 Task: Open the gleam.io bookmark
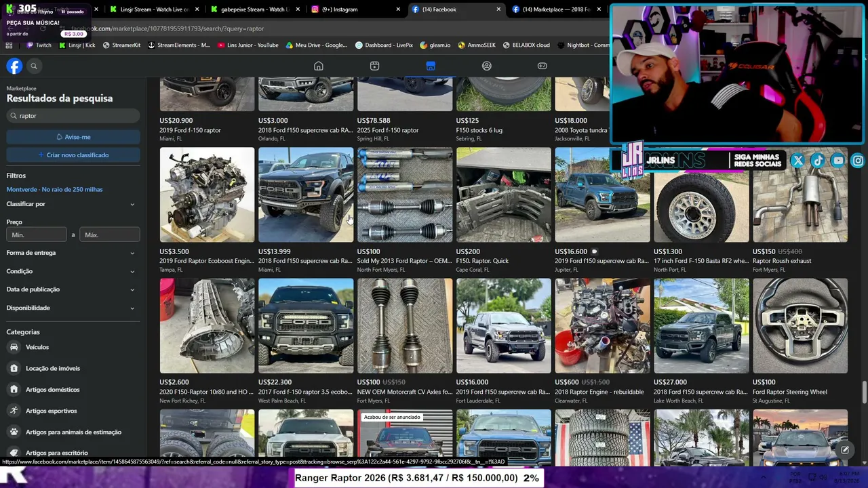[x=435, y=45]
